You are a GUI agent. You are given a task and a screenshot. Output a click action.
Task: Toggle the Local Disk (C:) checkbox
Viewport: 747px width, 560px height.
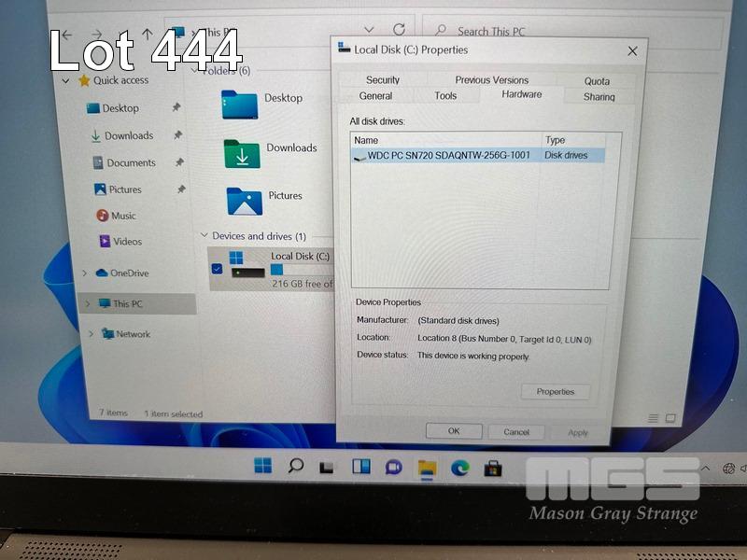coord(218,269)
